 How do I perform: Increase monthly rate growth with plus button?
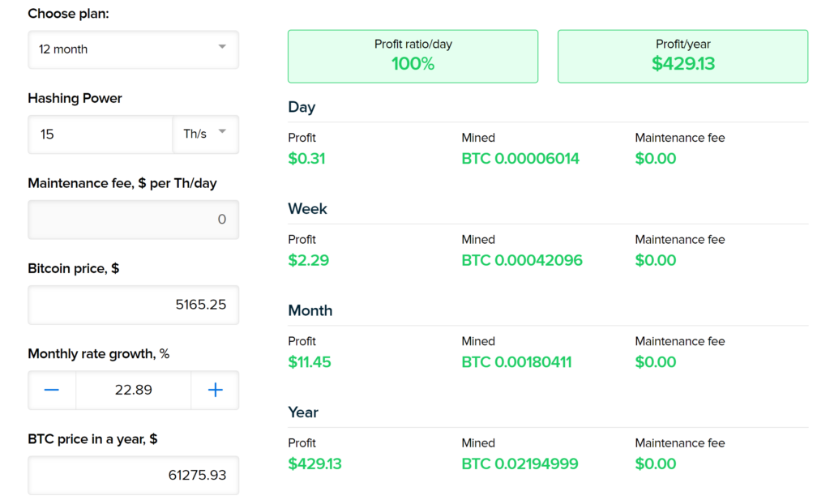click(215, 391)
